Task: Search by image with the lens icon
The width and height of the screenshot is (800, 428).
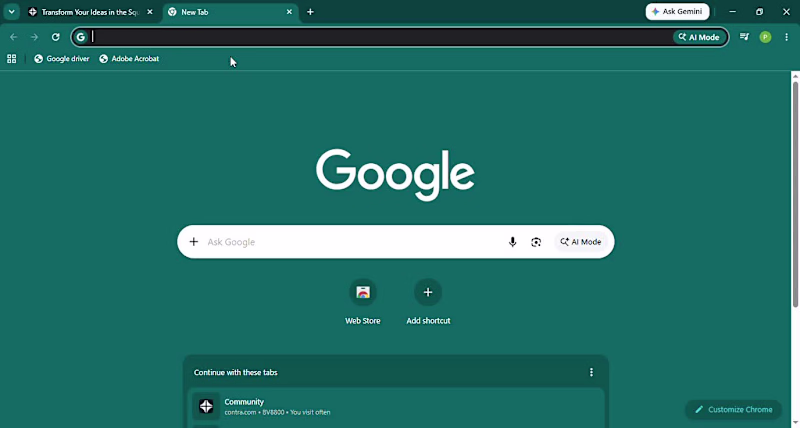Action: 536,242
